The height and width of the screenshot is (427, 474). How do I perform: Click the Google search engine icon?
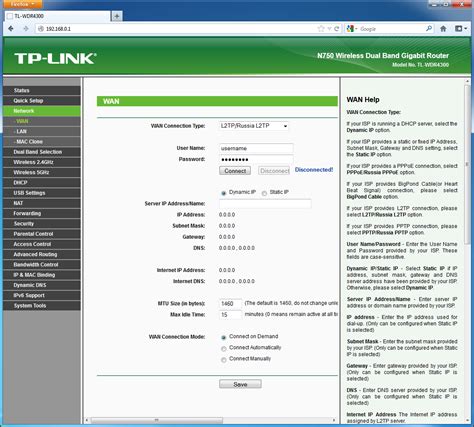(x=350, y=29)
